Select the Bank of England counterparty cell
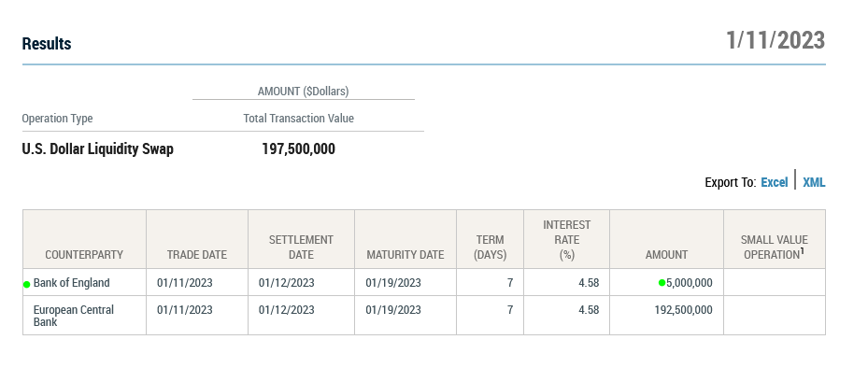 84,282
